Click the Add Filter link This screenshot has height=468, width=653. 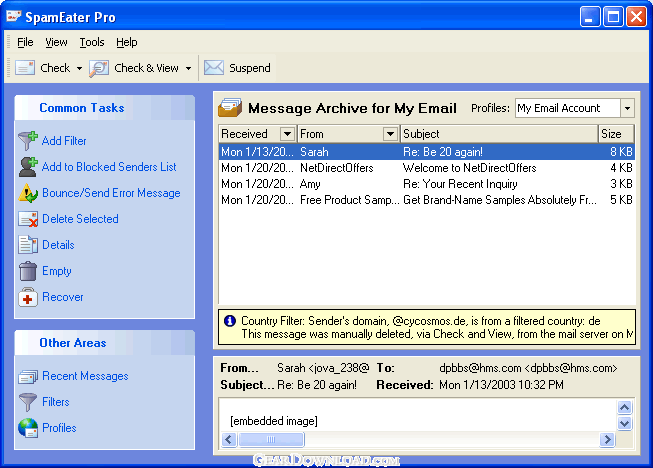coord(64,141)
